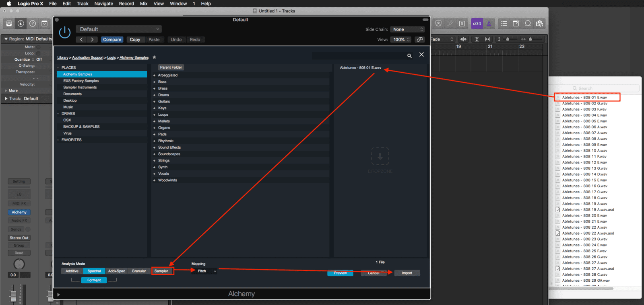Expand the Drums folder
Screen dimensions: 644x305
[154, 95]
